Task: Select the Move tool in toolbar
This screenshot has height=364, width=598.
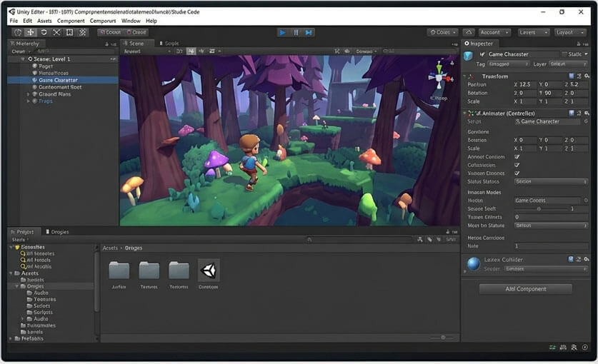Action: tap(31, 32)
